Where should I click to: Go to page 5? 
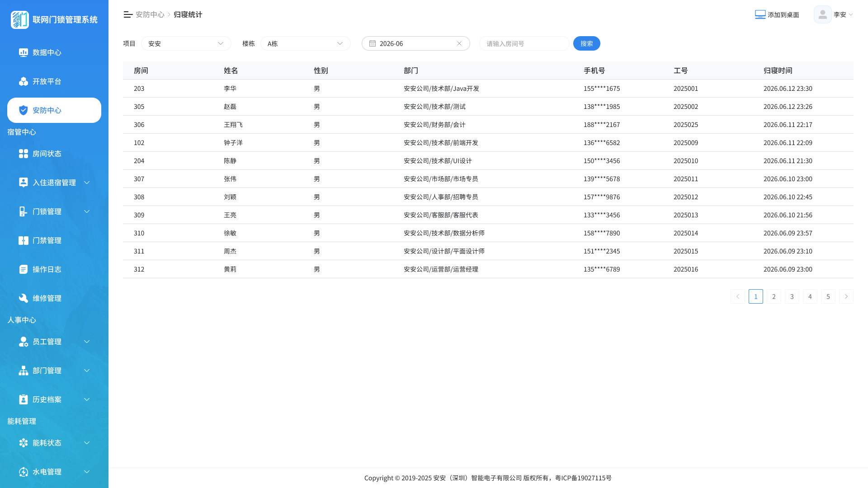pos(828,296)
